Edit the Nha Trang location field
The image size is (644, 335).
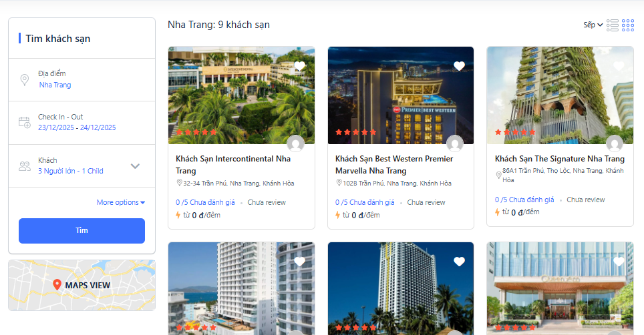(55, 85)
